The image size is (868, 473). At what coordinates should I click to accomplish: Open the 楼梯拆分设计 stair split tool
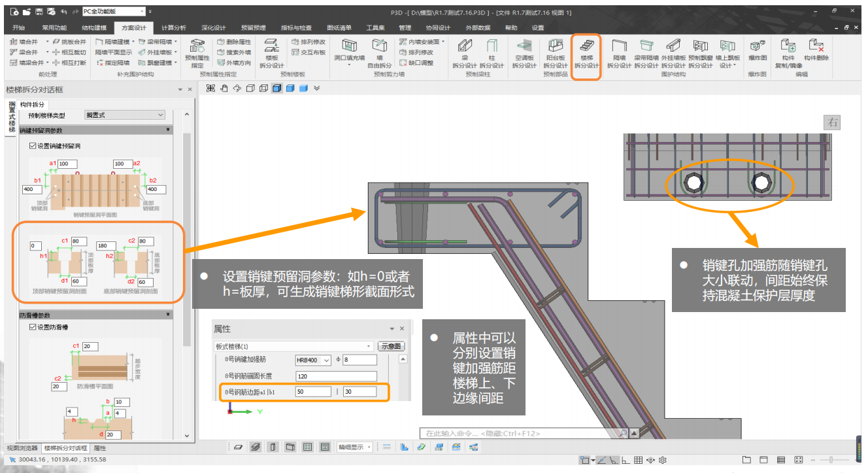tap(586, 52)
